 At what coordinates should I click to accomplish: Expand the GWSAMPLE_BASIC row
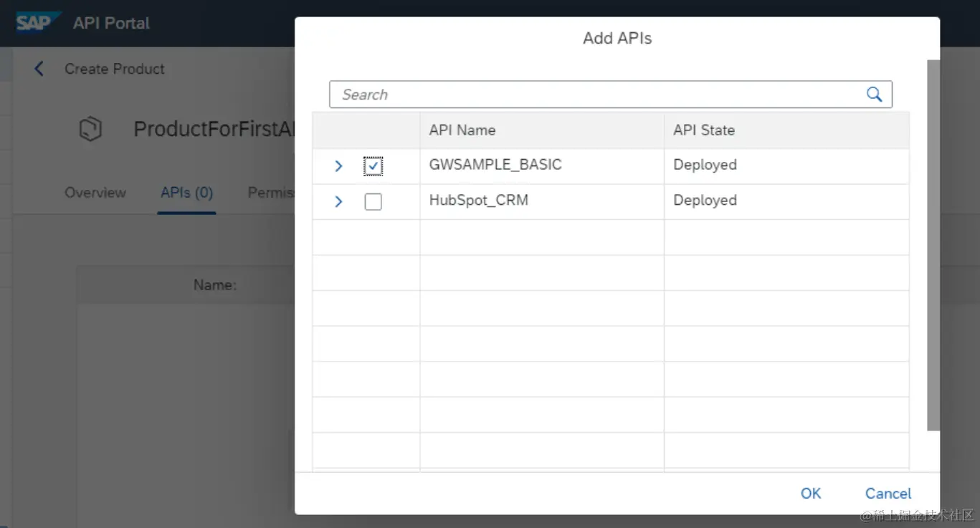point(338,166)
